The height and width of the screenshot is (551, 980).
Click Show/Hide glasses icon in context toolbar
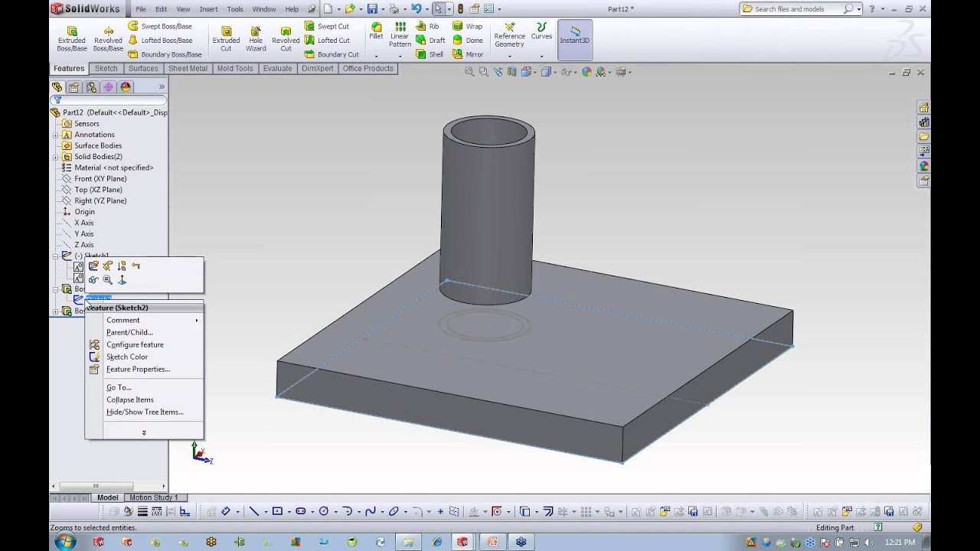point(93,280)
